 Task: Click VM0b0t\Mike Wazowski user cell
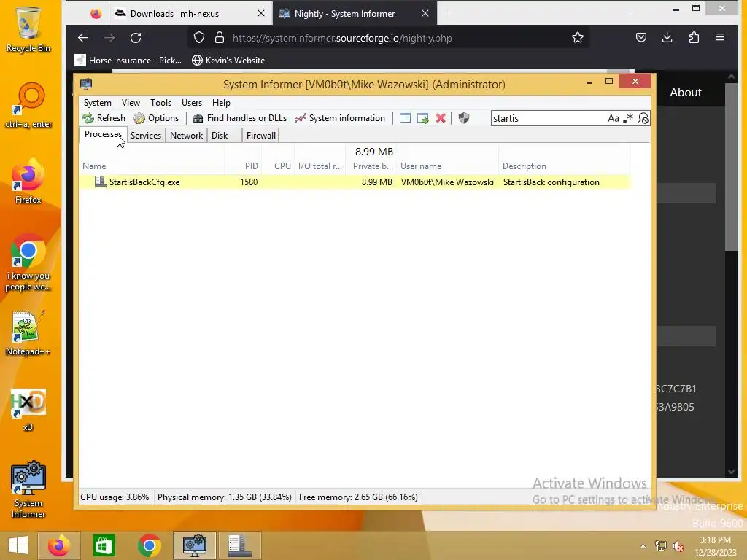pos(447,182)
